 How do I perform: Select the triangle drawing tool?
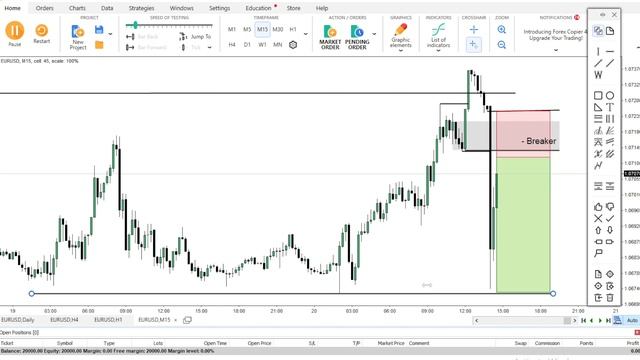click(598, 107)
